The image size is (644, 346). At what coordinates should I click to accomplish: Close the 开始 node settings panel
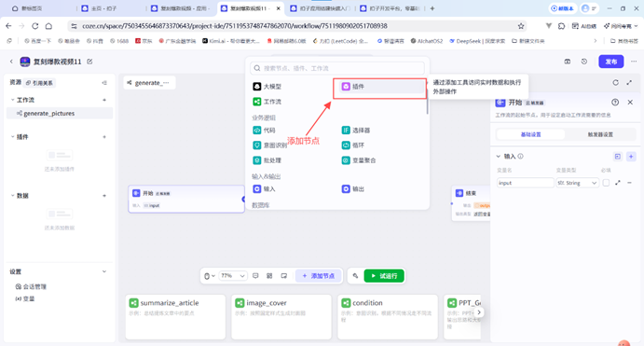pos(630,103)
